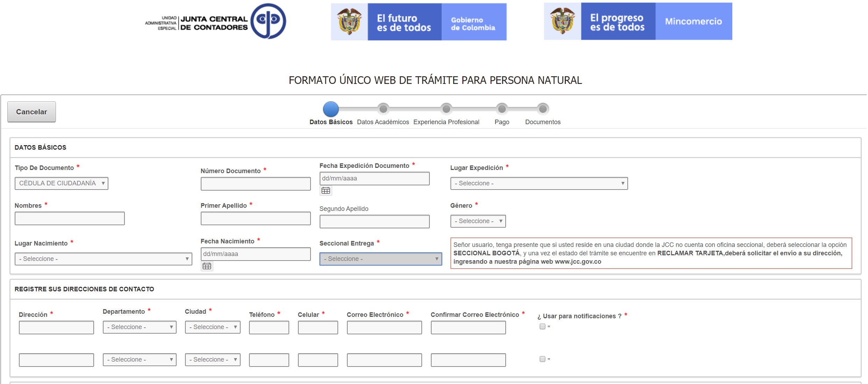This screenshot has width=868, height=384.
Task: Click the Mincomercio banner
Action: coord(638,21)
